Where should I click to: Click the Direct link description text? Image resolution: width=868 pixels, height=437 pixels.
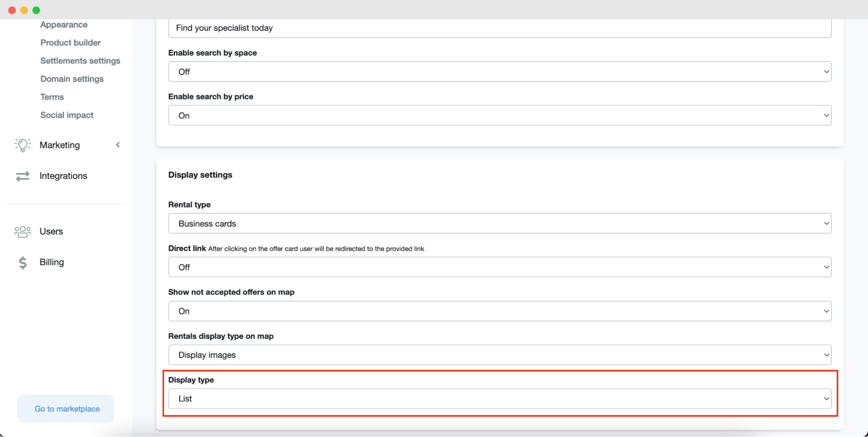pos(316,249)
